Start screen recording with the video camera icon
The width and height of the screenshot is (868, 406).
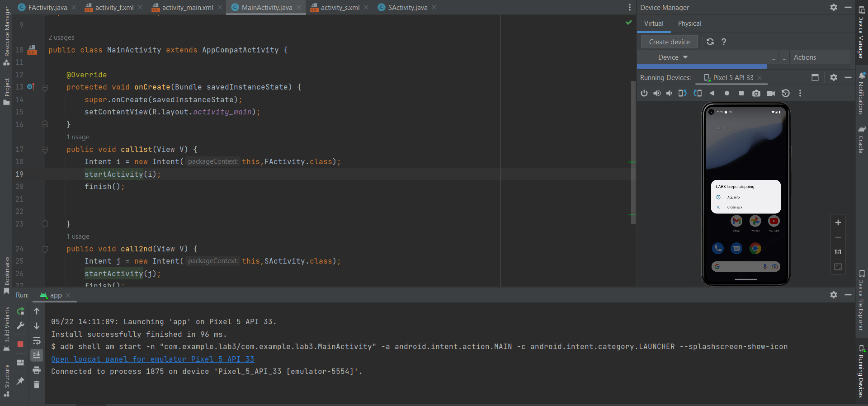click(x=771, y=93)
